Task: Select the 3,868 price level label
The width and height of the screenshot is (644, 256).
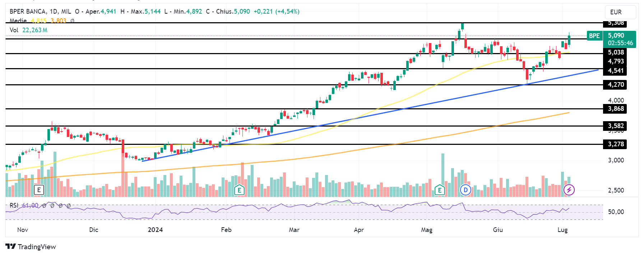Action: [616, 109]
